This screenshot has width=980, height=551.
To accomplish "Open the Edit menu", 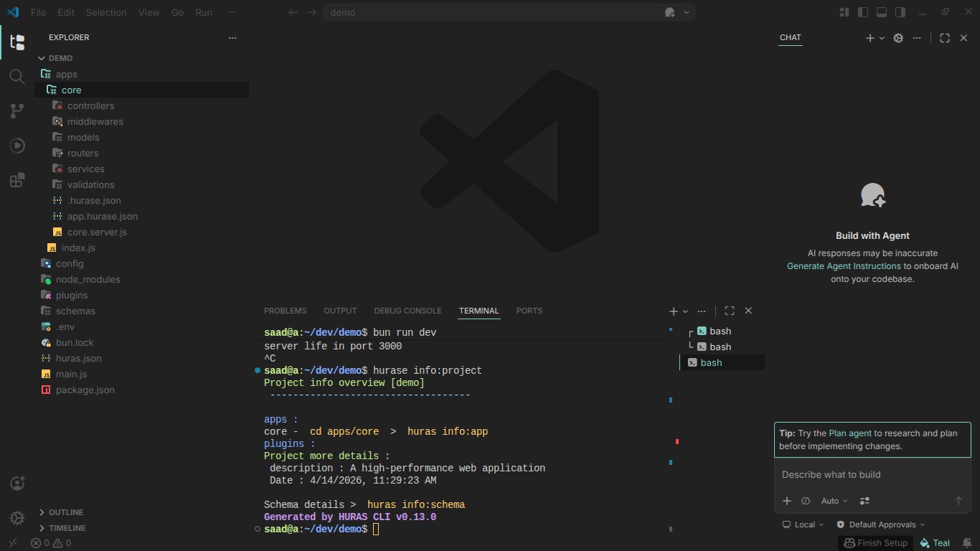I will click(x=66, y=12).
